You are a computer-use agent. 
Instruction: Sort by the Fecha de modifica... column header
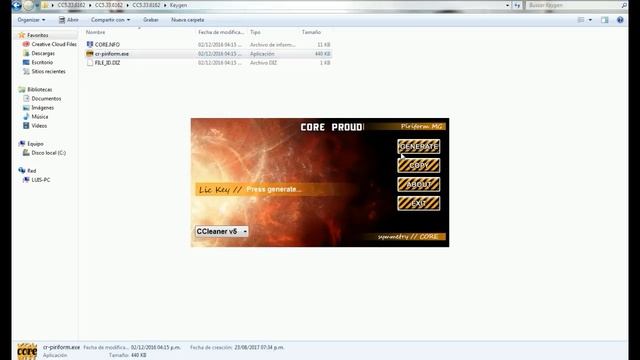pyautogui.click(x=221, y=32)
